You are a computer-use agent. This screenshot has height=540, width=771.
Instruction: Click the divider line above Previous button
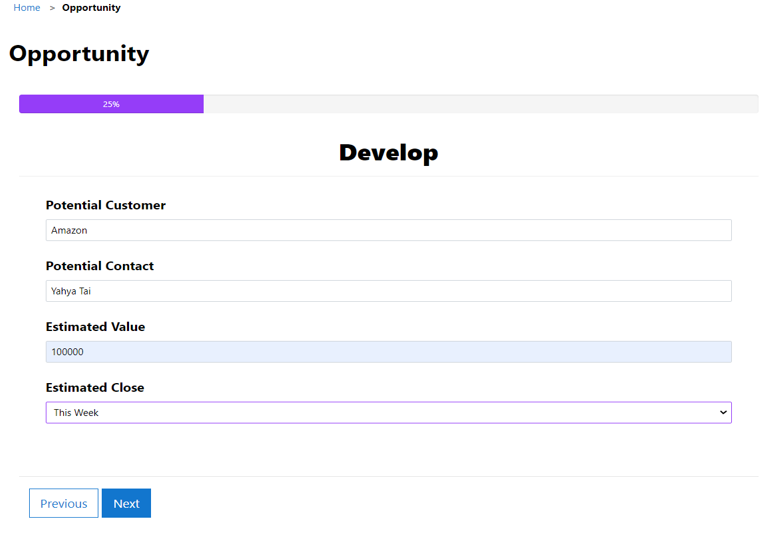pyautogui.click(x=388, y=476)
